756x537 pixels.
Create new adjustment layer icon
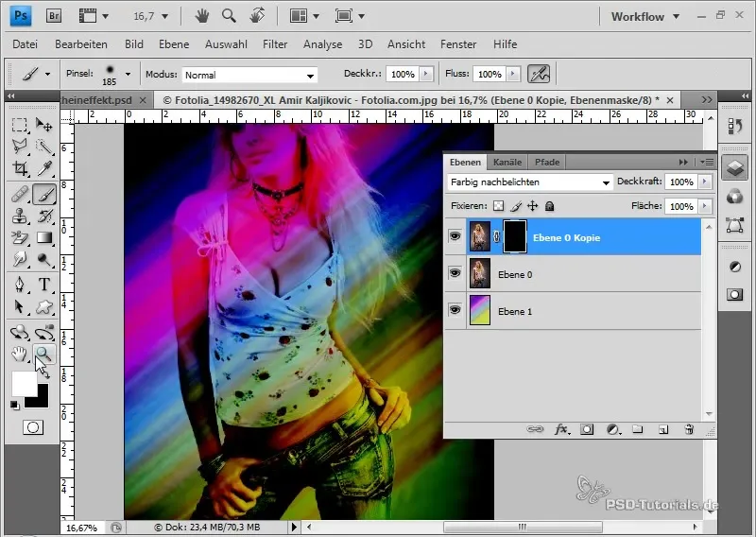pos(612,429)
